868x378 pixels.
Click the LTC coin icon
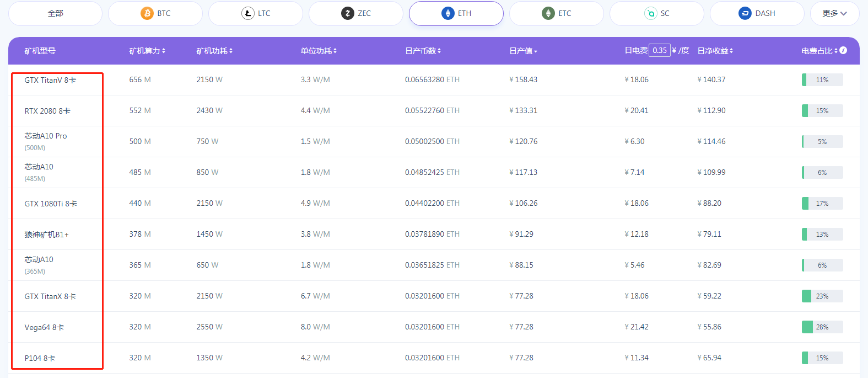[x=248, y=13]
